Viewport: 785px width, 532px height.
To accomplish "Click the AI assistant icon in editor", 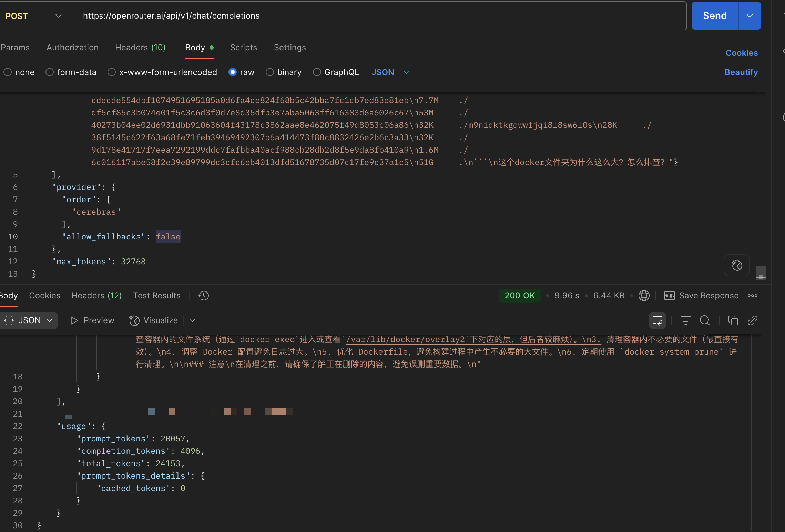I will (737, 265).
